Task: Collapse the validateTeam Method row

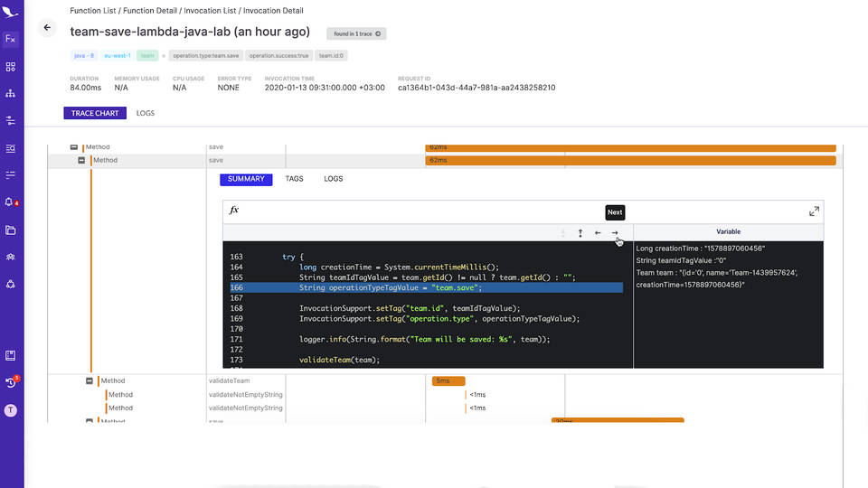Action: click(90, 380)
